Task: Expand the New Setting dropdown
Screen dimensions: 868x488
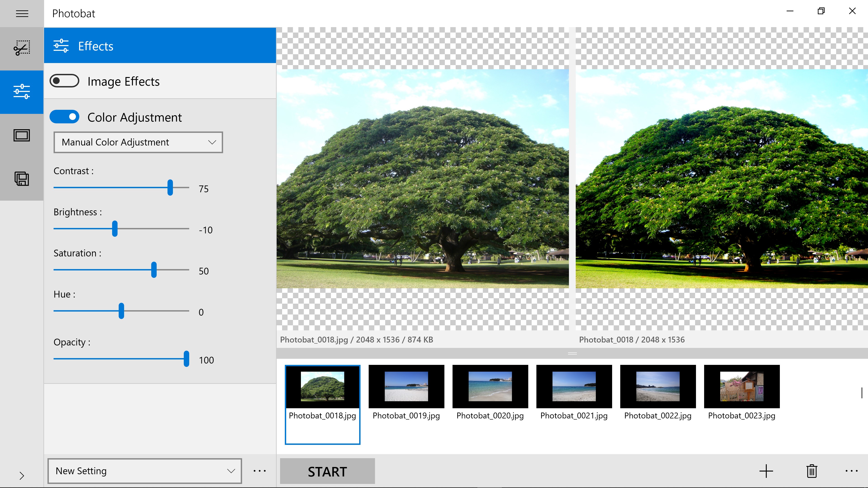Action: (x=145, y=471)
